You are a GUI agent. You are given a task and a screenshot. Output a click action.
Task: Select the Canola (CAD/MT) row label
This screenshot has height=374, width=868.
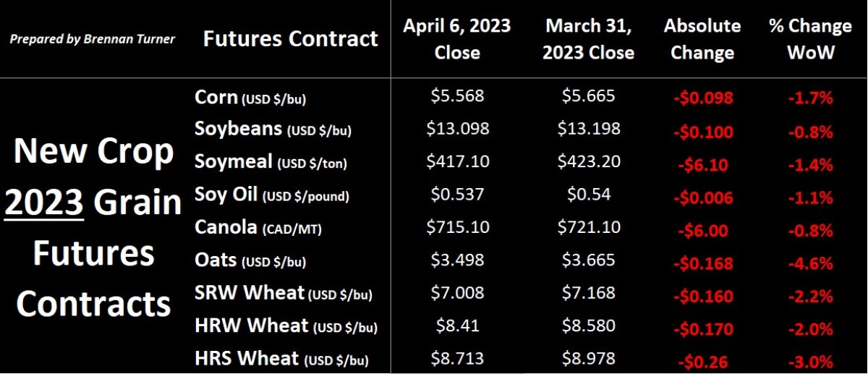coord(258,228)
